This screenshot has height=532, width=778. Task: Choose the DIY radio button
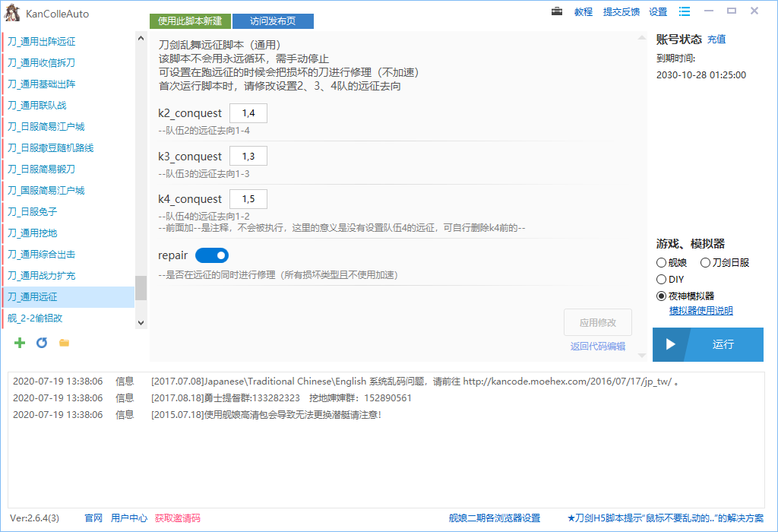661,280
